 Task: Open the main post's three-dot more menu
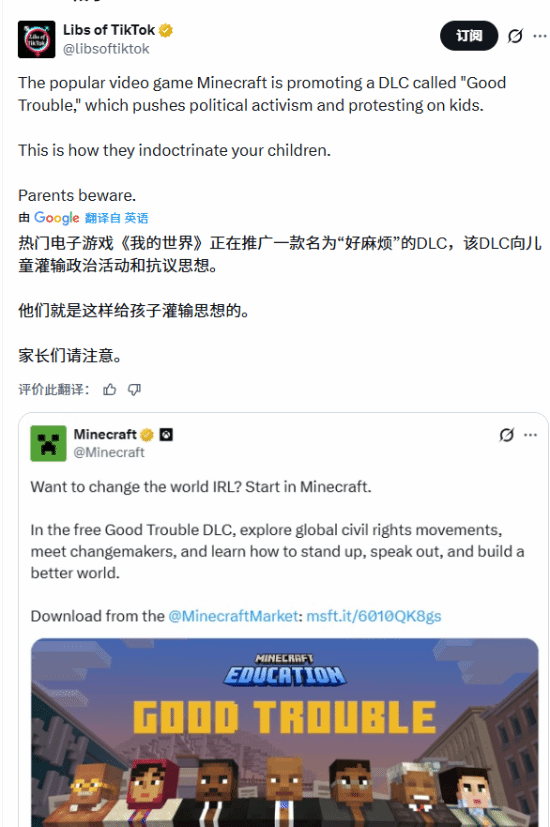tap(539, 36)
